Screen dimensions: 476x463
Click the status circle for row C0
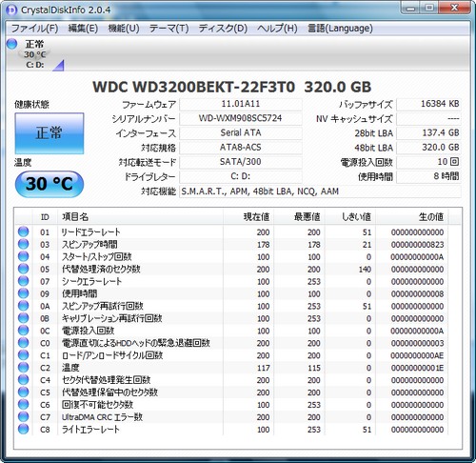tap(23, 343)
